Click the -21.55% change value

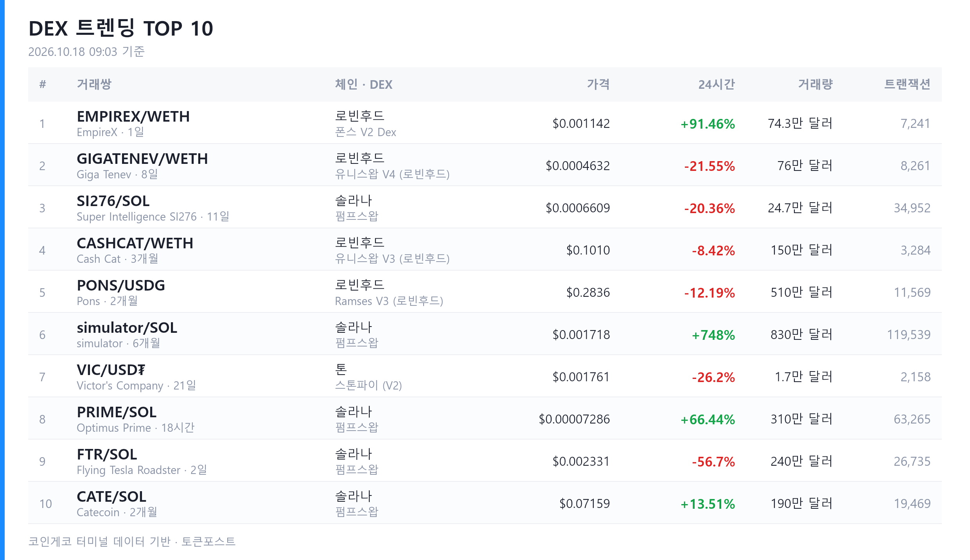coord(710,166)
